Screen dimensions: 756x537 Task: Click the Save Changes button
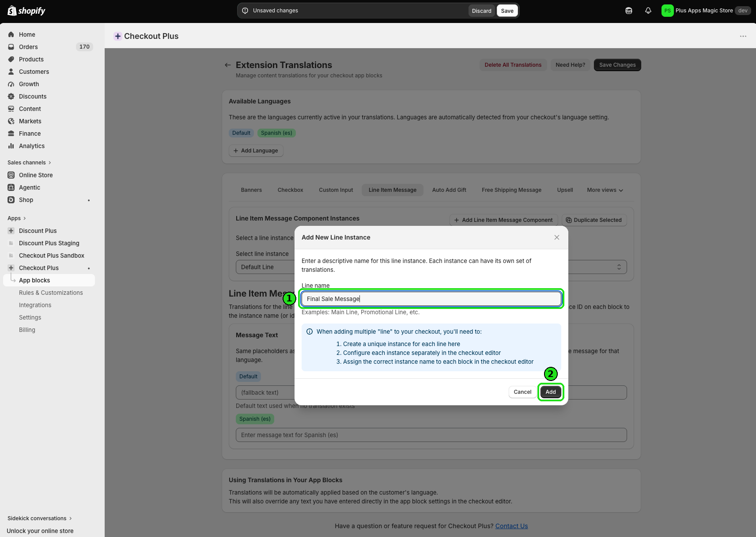[617, 65]
